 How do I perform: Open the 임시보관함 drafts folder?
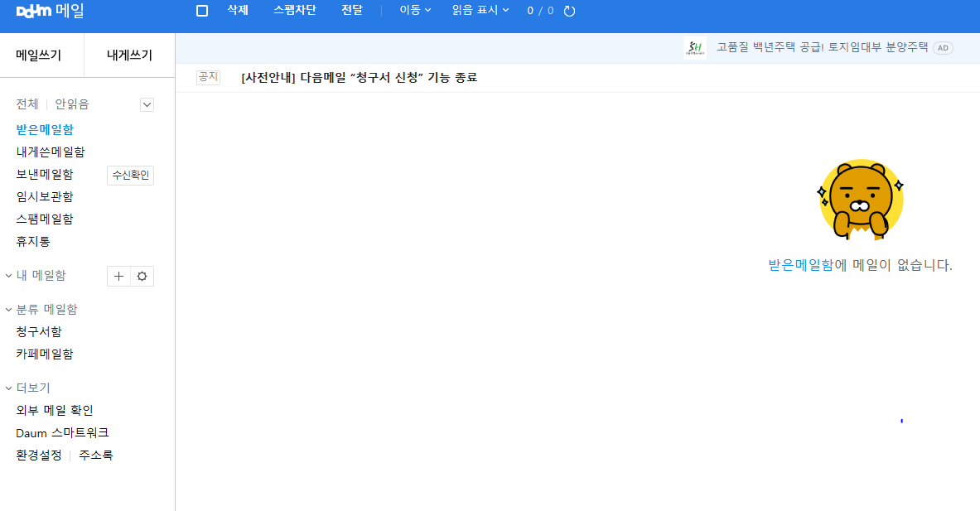pyautogui.click(x=45, y=197)
